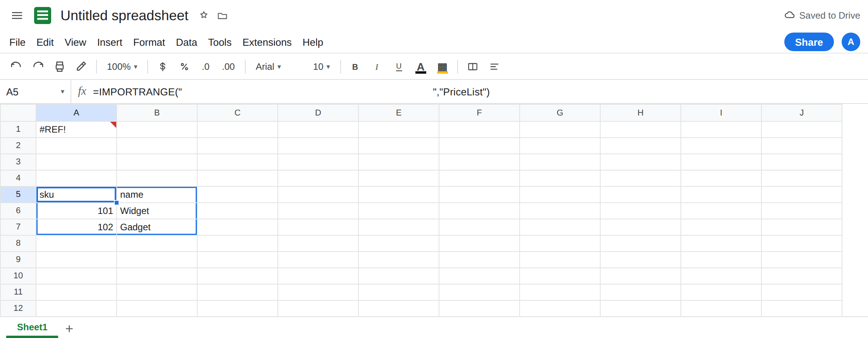The height and width of the screenshot is (338, 868).
Task: Toggle bold formatting
Action: tap(355, 67)
